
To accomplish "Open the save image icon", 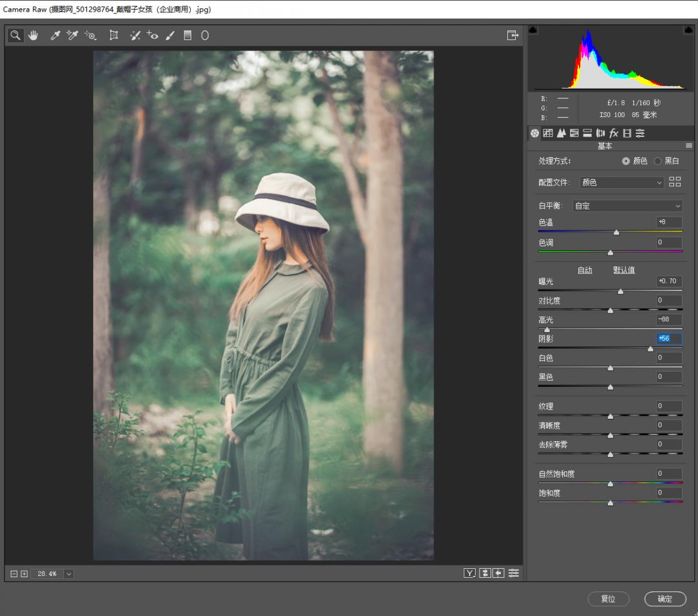I will pyautogui.click(x=513, y=36).
